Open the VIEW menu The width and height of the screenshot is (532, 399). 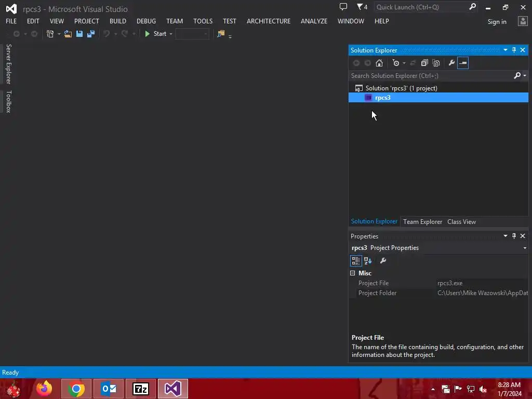click(57, 21)
